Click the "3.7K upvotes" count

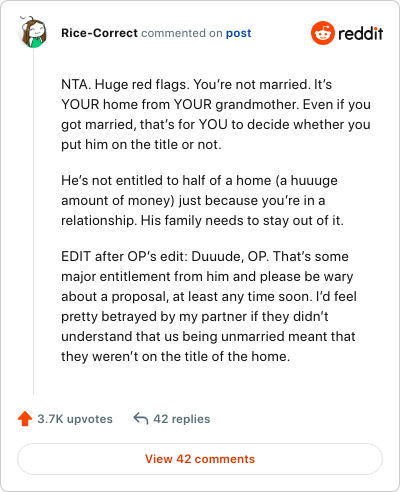pyautogui.click(x=75, y=419)
